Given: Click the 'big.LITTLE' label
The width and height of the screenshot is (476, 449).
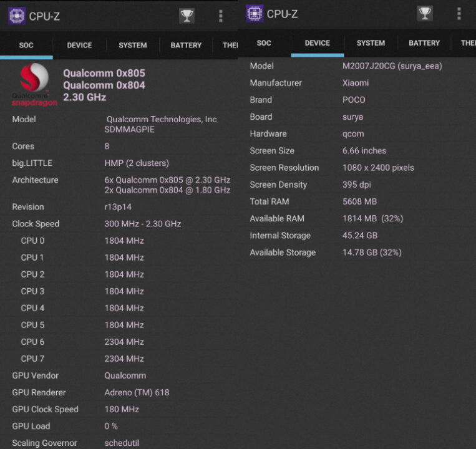Looking at the screenshot, I should (32, 163).
